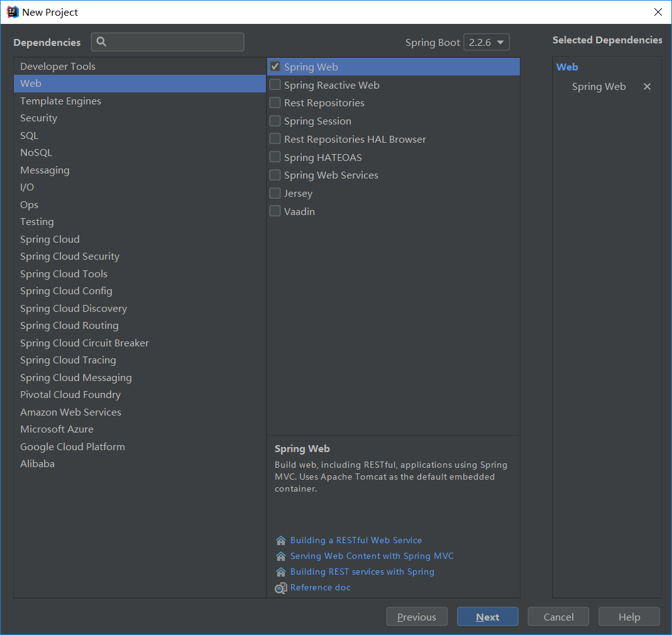Check the Spring Reactive Web checkbox
672x635 pixels.
275,85
